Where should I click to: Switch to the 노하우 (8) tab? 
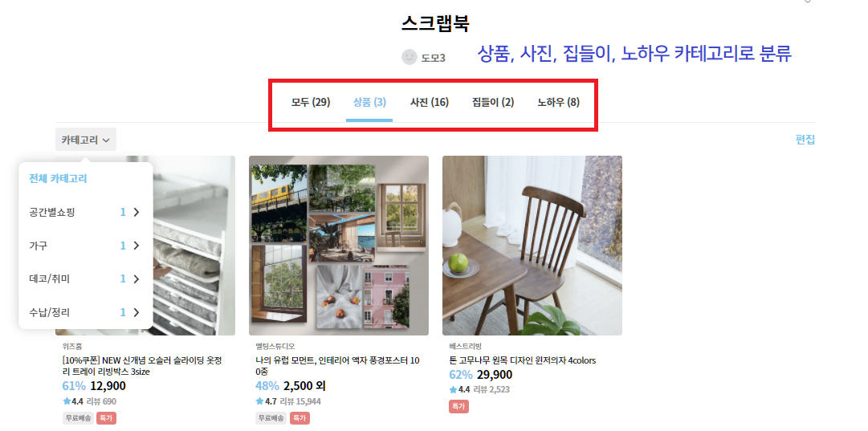tap(559, 103)
